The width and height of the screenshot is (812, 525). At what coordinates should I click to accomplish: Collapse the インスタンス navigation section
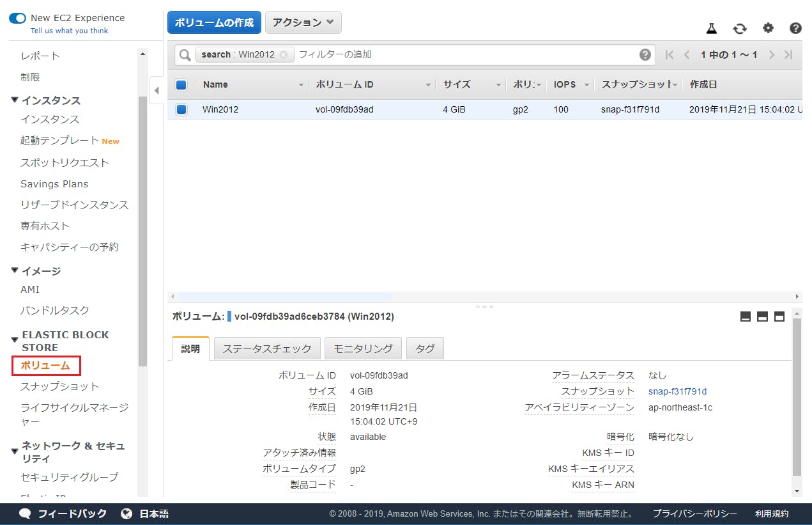click(15, 100)
